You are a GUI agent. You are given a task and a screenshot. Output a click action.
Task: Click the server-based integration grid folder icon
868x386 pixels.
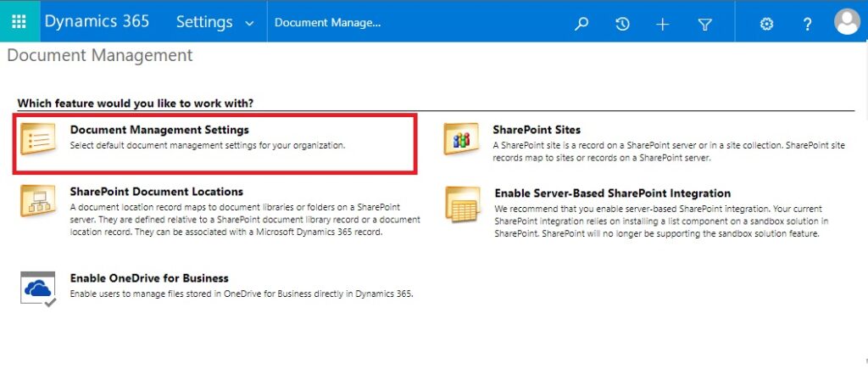[x=463, y=204]
